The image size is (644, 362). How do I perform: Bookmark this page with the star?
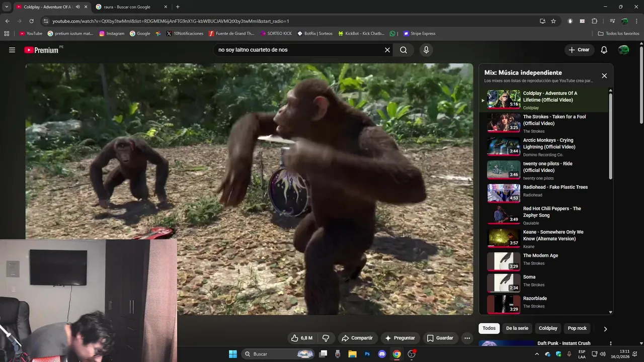point(553,21)
